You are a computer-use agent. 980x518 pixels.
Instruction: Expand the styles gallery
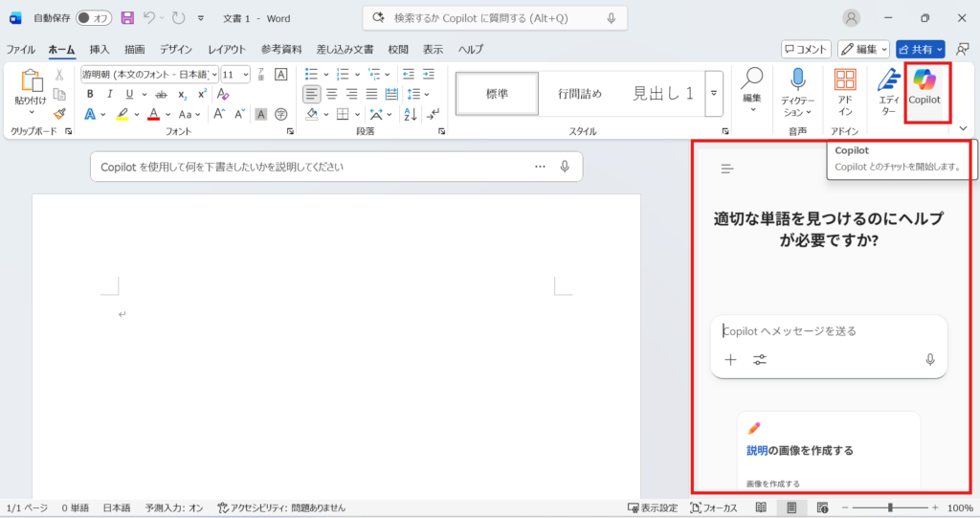(714, 93)
